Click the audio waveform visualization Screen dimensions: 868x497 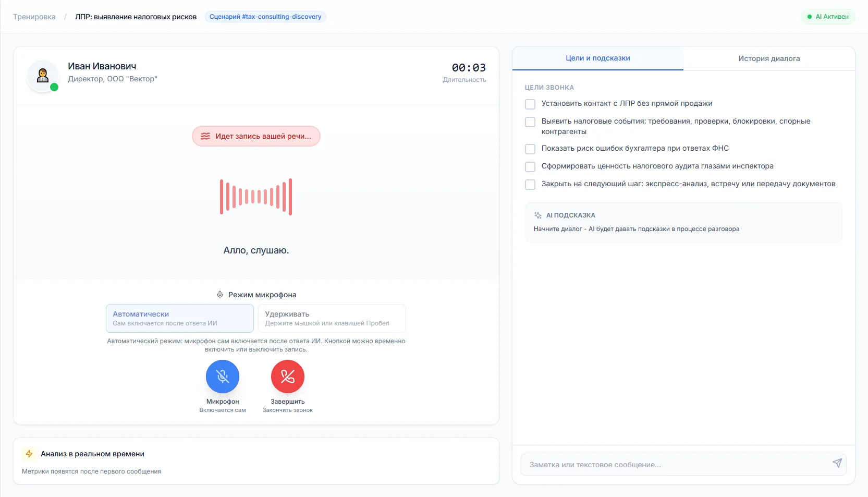pyautogui.click(x=256, y=197)
